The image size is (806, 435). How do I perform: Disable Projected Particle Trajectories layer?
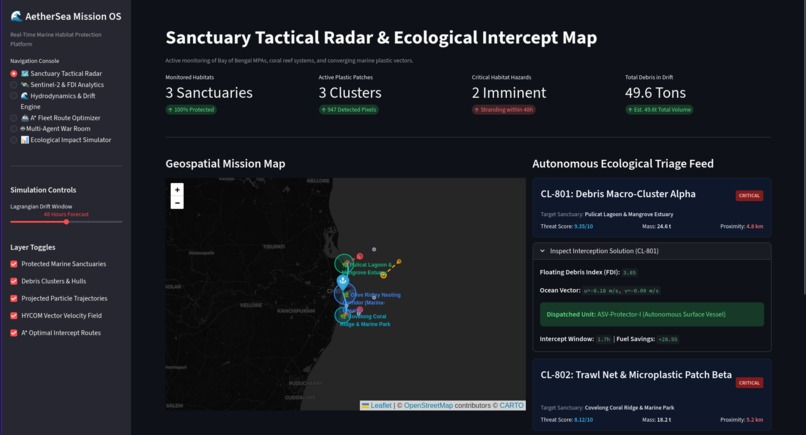click(x=14, y=298)
